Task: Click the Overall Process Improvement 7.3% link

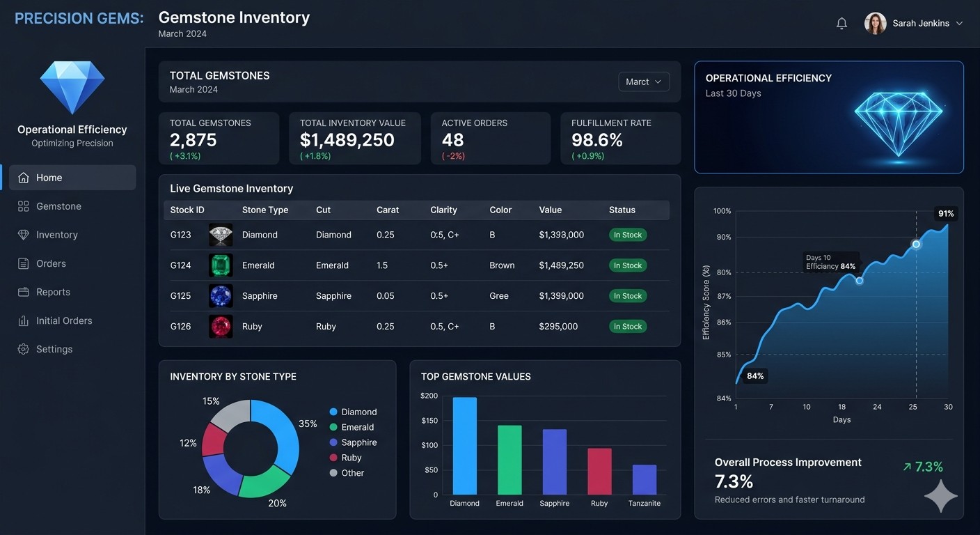Action: point(924,467)
